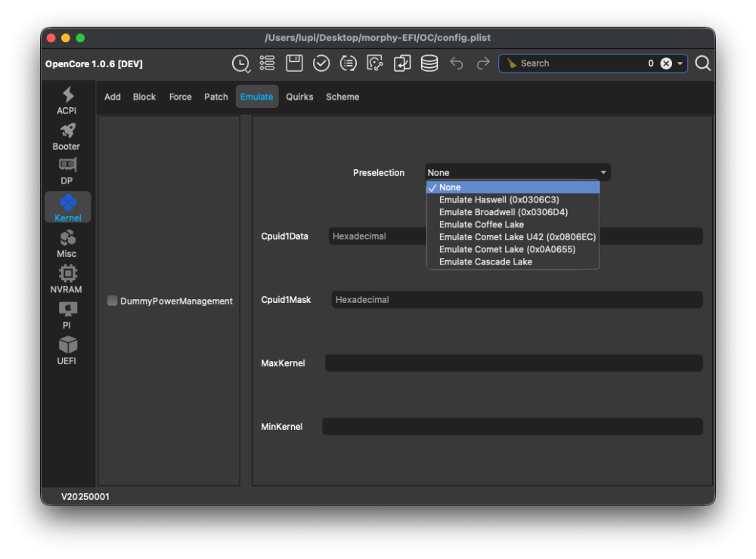
Task: Click the config.plist path in title bar
Action: click(377, 38)
